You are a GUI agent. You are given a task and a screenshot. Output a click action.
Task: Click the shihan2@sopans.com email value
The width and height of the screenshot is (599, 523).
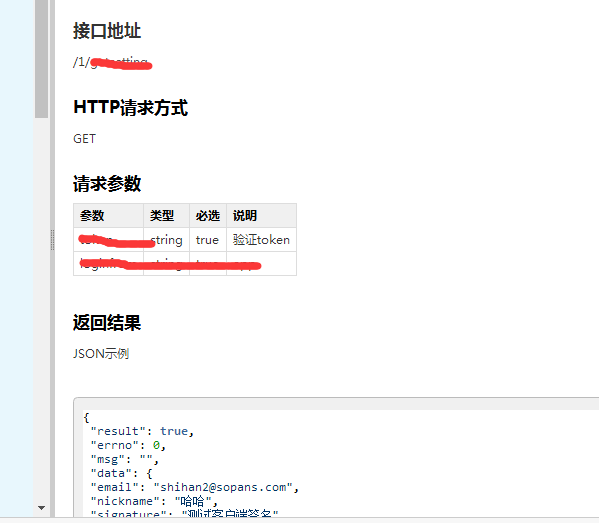click(223, 487)
